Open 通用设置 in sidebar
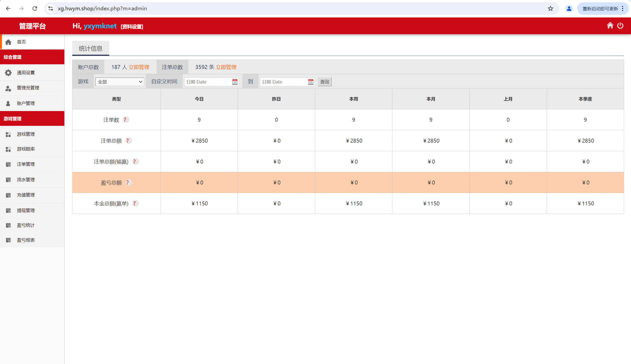 click(x=26, y=72)
